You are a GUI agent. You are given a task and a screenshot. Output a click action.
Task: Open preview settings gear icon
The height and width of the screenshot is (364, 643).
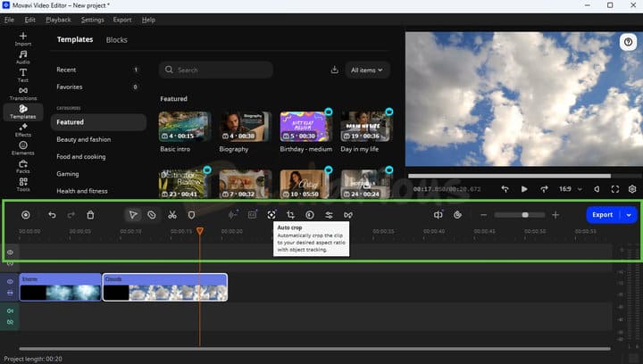(632, 189)
